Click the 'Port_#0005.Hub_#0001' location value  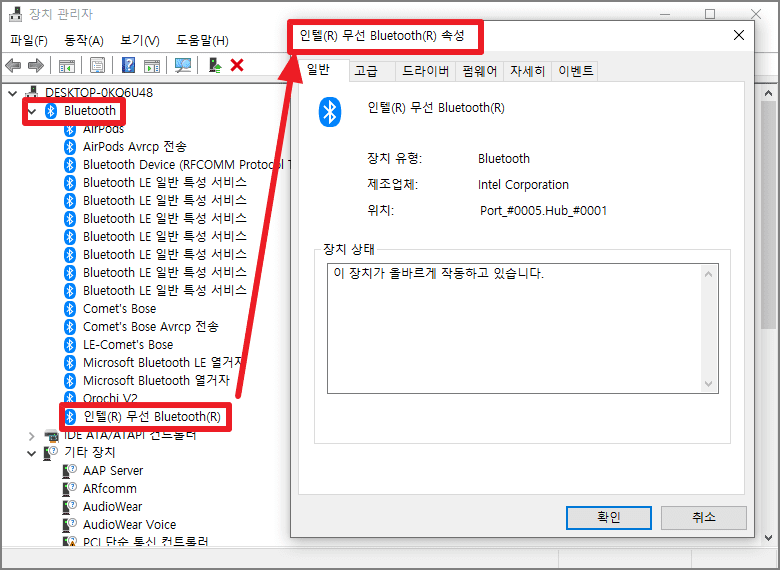(x=543, y=211)
